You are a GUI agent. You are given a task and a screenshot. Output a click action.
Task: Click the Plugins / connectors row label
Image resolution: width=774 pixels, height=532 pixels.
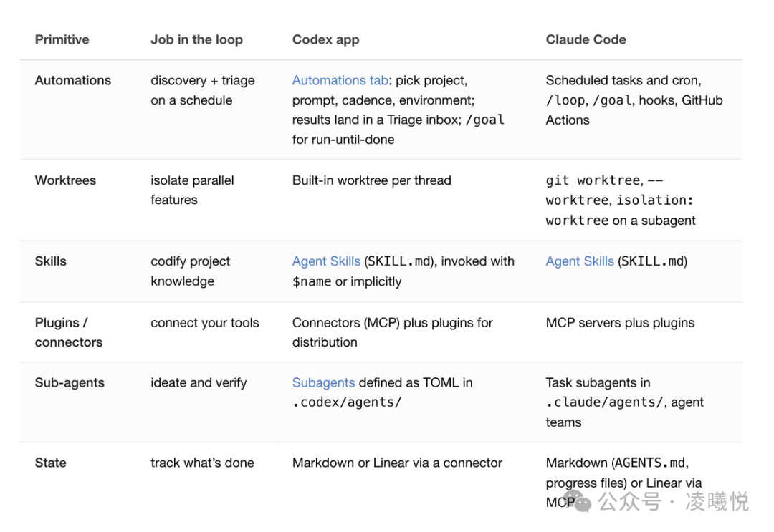tap(69, 332)
